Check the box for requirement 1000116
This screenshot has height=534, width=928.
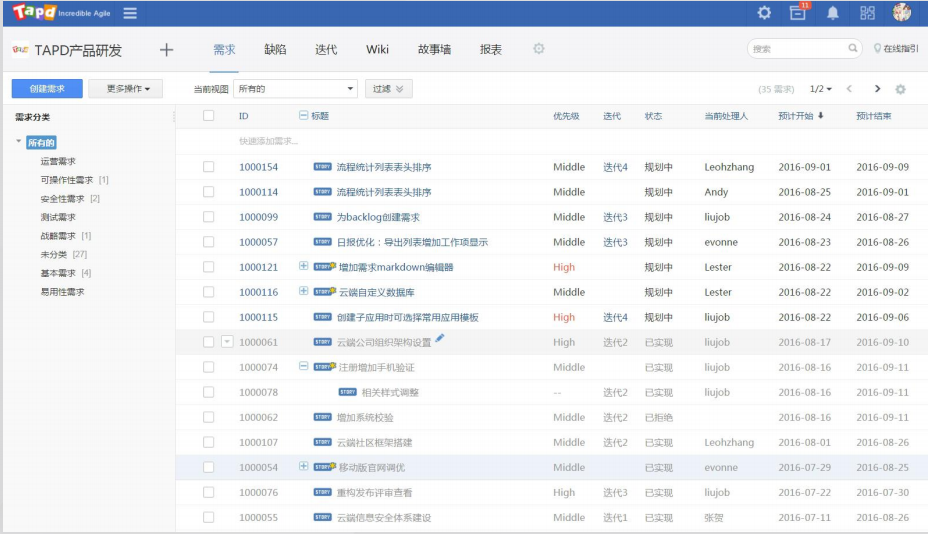208,292
